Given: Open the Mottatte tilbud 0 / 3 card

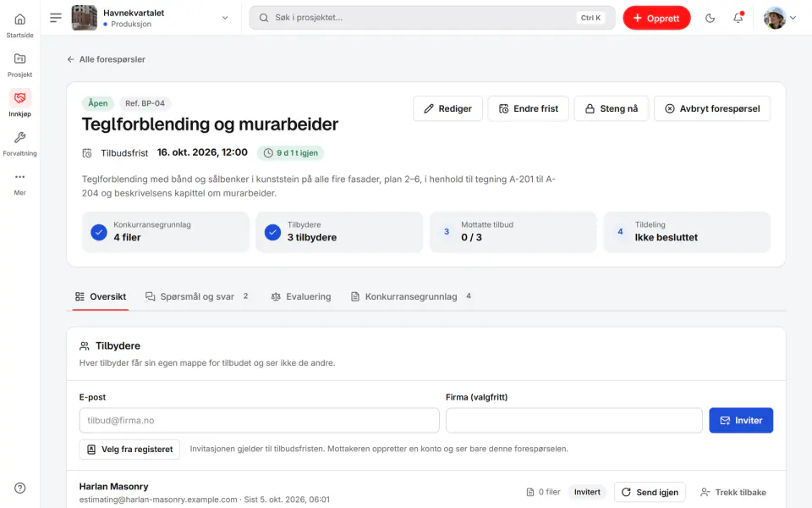Looking at the screenshot, I should coord(513,232).
